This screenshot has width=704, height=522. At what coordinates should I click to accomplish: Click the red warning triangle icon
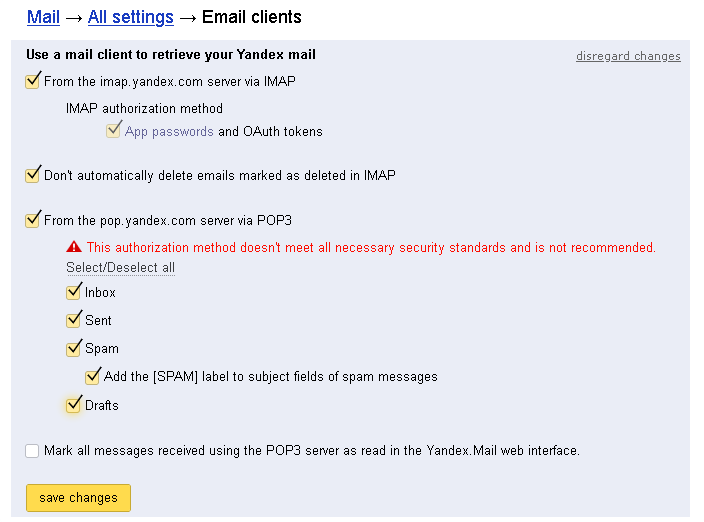73,247
